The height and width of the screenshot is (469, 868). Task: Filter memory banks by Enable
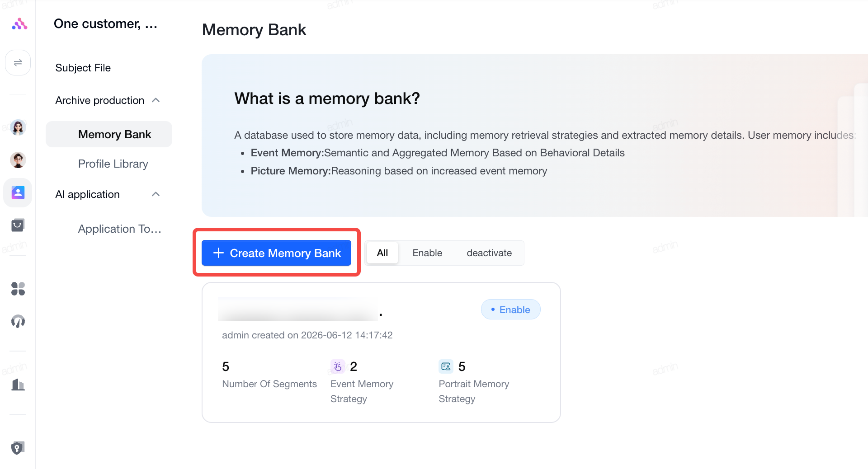click(427, 253)
